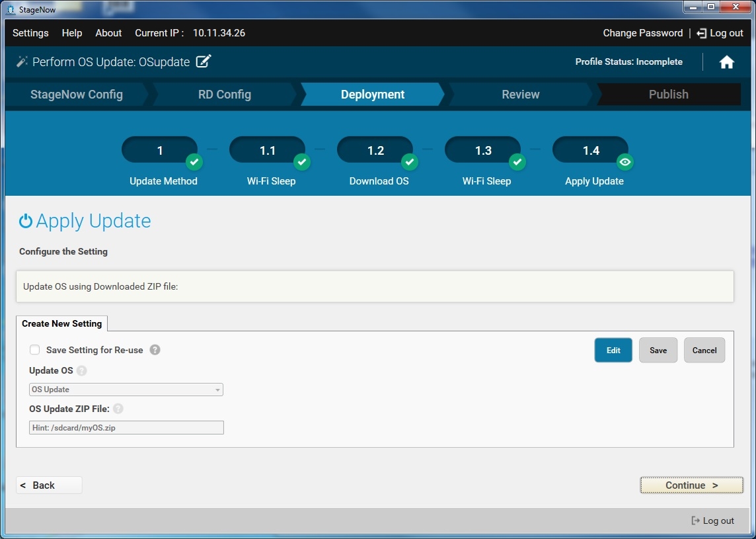Viewport: 756px width, 539px height.
Task: Click green checkmark on Update Method step
Action: point(194,161)
